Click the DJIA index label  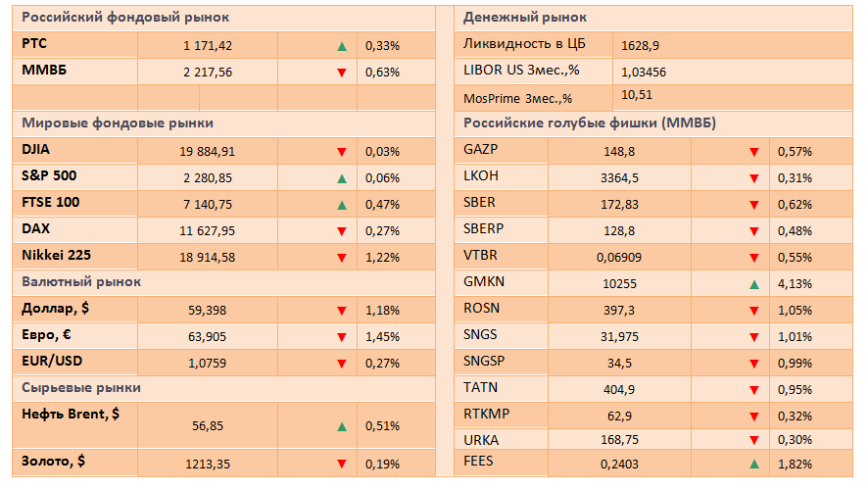pyautogui.click(x=35, y=151)
